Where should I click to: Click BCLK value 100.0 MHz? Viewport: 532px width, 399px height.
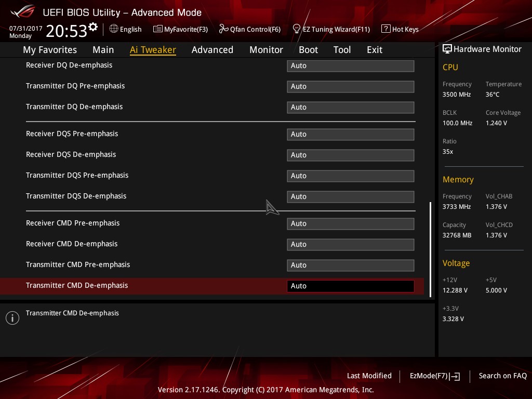(x=457, y=123)
